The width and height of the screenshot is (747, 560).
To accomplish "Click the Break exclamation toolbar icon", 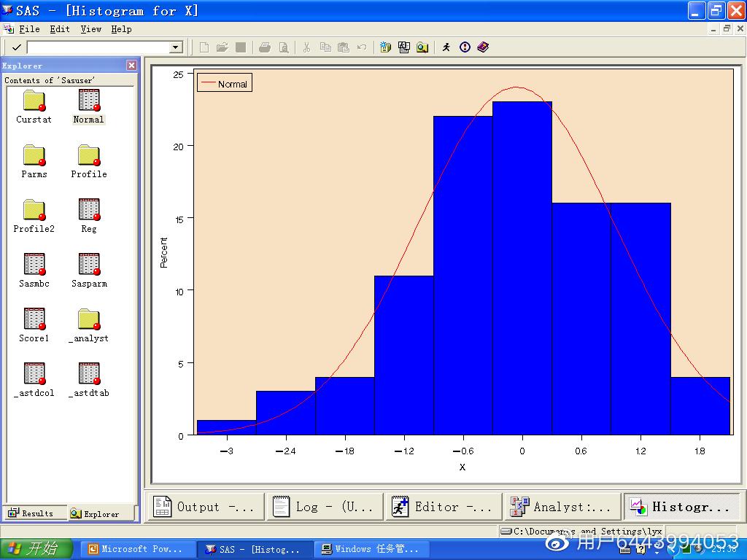I will [x=465, y=47].
